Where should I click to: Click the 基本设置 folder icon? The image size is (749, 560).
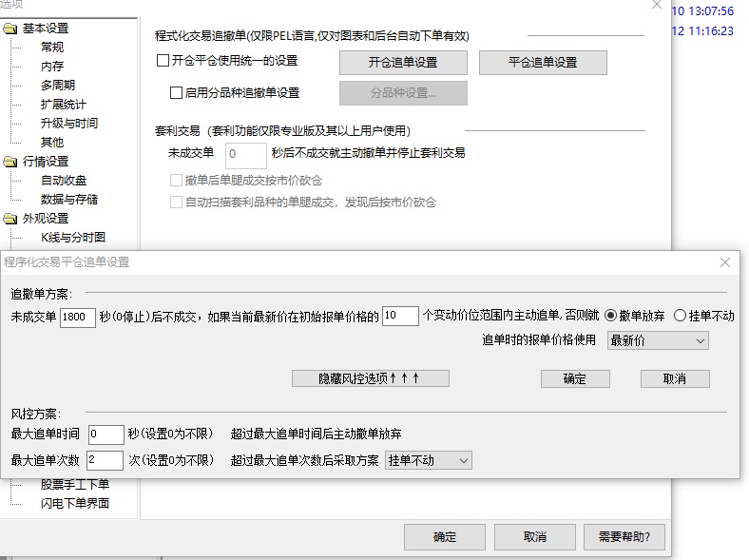[x=10, y=29]
